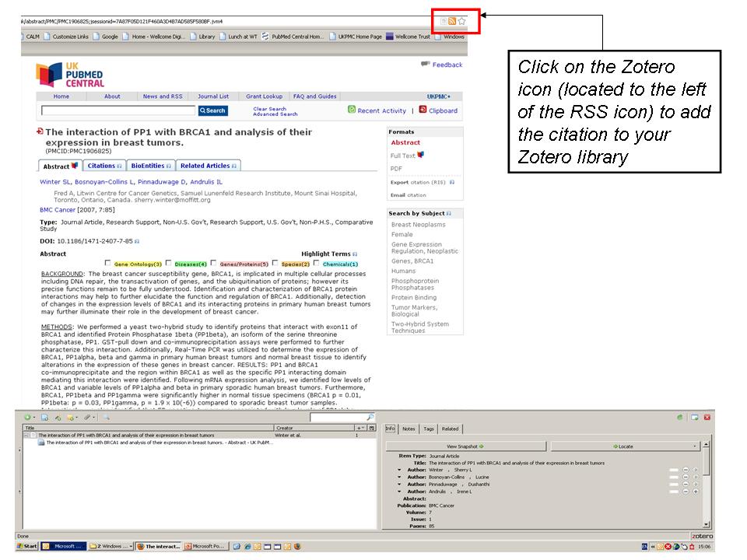Check the Chemicals(1) highlight checkbox
The width and height of the screenshot is (747, 560).
click(x=317, y=263)
